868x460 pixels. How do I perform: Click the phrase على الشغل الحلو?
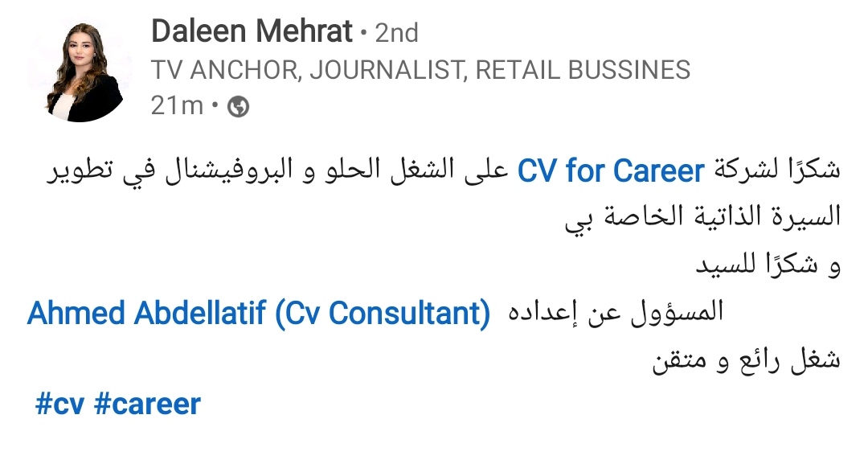(x=416, y=170)
